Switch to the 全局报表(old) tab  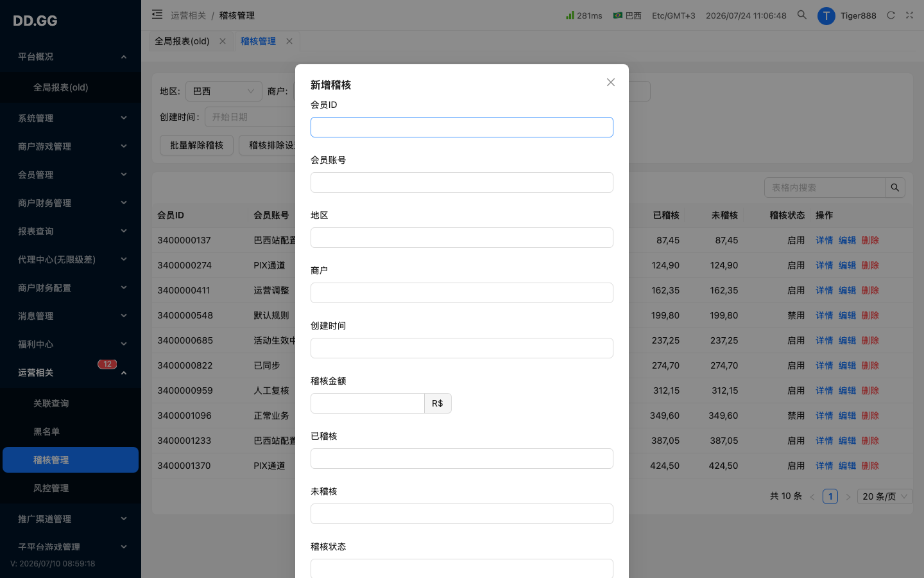(182, 41)
